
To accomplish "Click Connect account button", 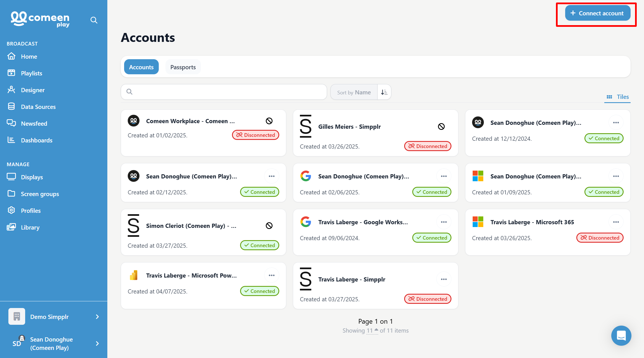I will coord(598,13).
